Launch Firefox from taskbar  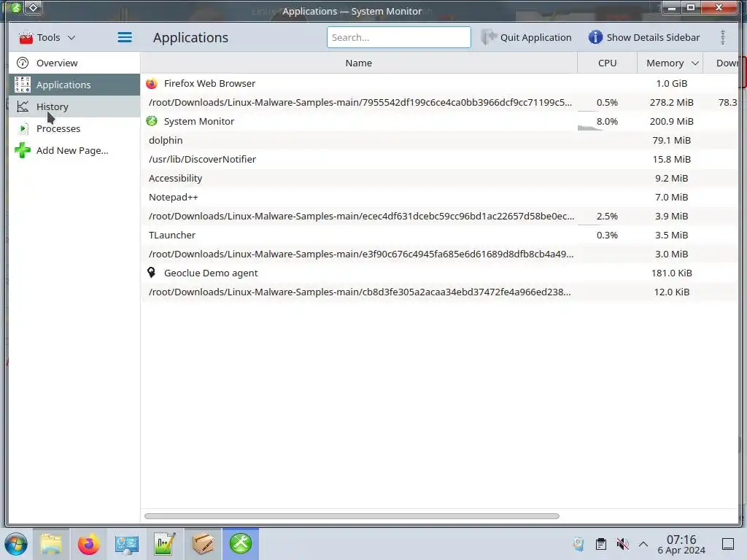[88, 544]
